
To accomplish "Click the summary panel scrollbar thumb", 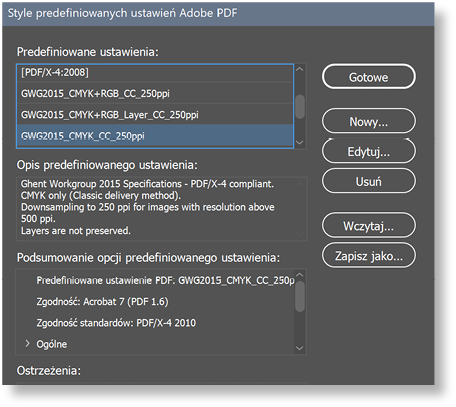I will pyautogui.click(x=300, y=296).
